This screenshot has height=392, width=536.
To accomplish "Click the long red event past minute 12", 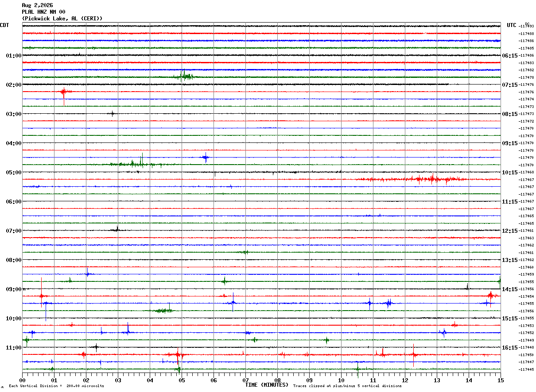I will click(412, 179).
